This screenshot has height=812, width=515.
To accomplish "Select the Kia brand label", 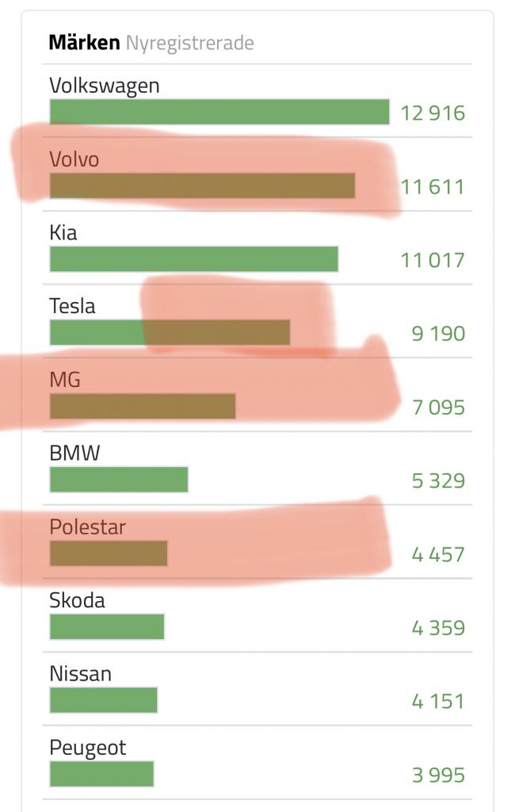I will pos(63,233).
